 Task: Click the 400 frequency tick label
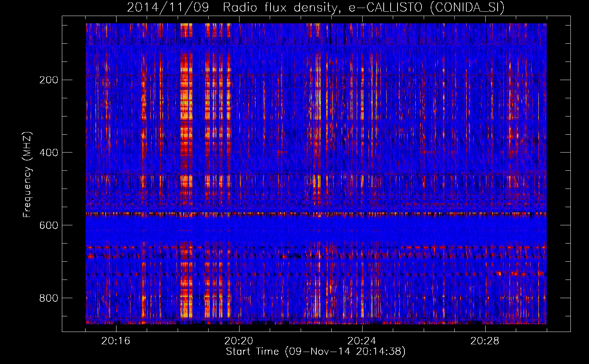click(x=49, y=153)
